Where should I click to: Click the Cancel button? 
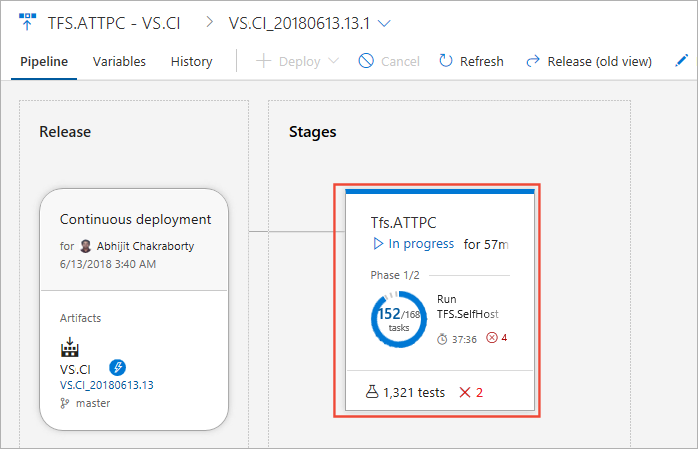pyautogui.click(x=389, y=61)
